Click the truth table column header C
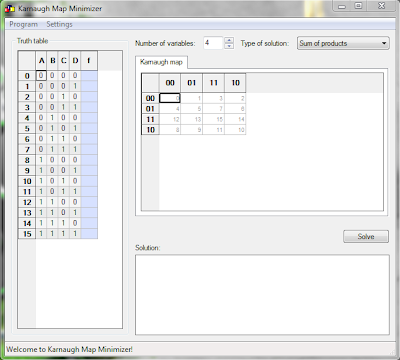Image resolution: width=400 pixels, height=360 pixels. coord(63,61)
